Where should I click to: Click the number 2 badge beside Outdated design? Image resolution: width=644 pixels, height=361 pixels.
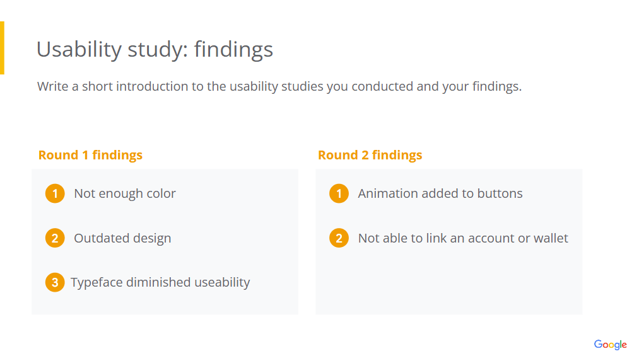point(55,238)
